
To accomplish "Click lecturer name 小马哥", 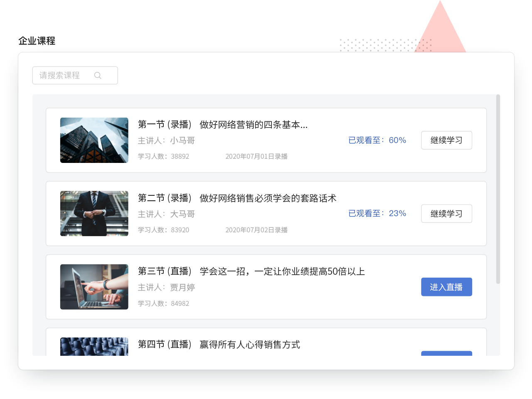I will pos(182,140).
